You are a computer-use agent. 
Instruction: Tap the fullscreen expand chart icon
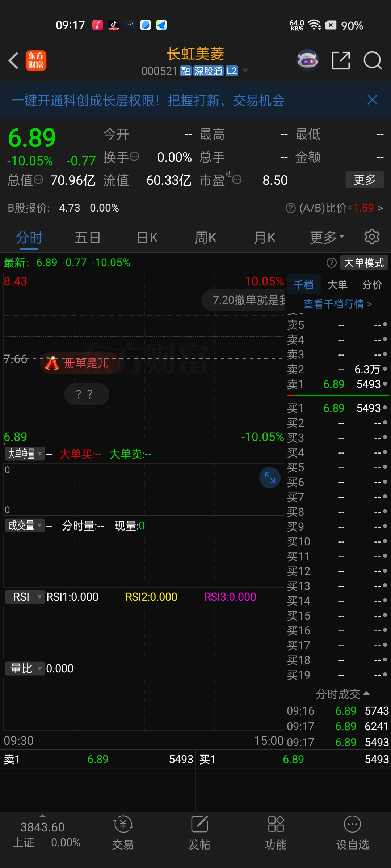pyautogui.click(x=270, y=478)
